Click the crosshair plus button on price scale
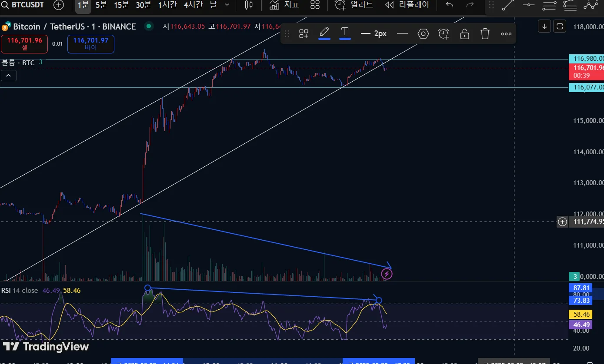The image size is (604, 364). coord(563,222)
